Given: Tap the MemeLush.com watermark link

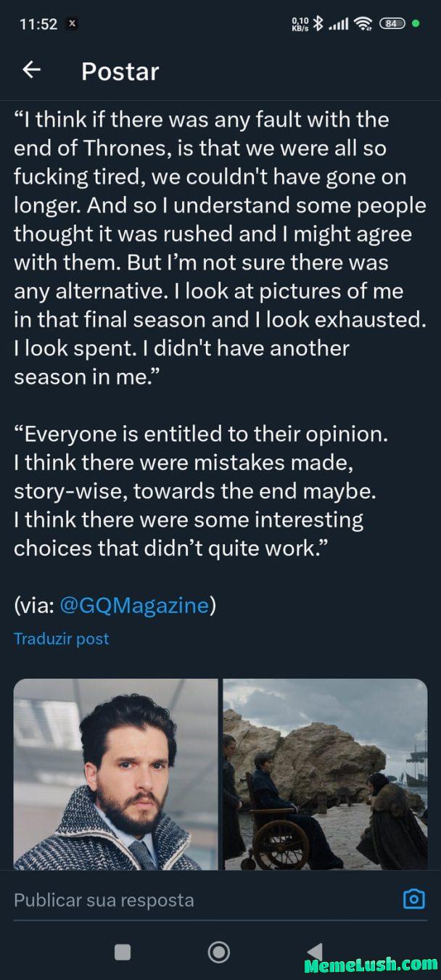Looking at the screenshot, I should (x=366, y=965).
